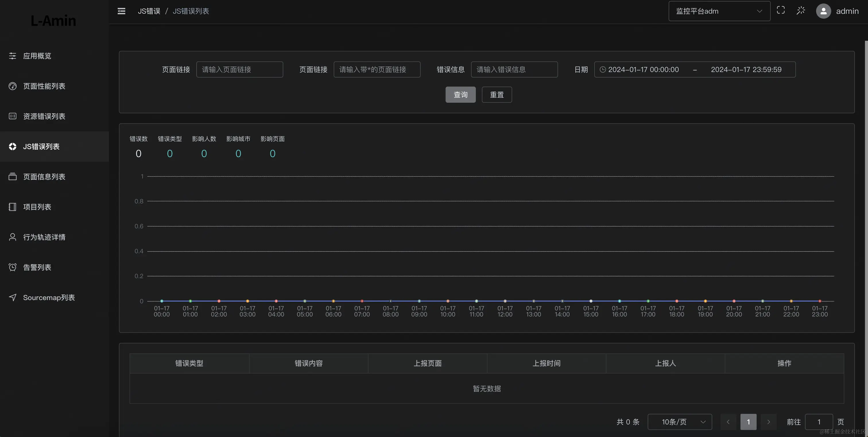The image size is (868, 437).
Task: Click the 告警列表 alarm clock icon
Action: (12, 267)
